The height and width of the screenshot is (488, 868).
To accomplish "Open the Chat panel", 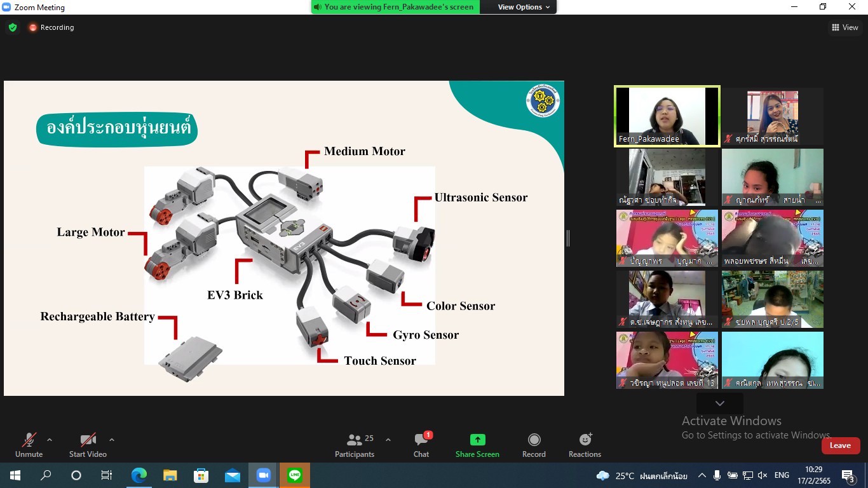I will click(x=421, y=445).
